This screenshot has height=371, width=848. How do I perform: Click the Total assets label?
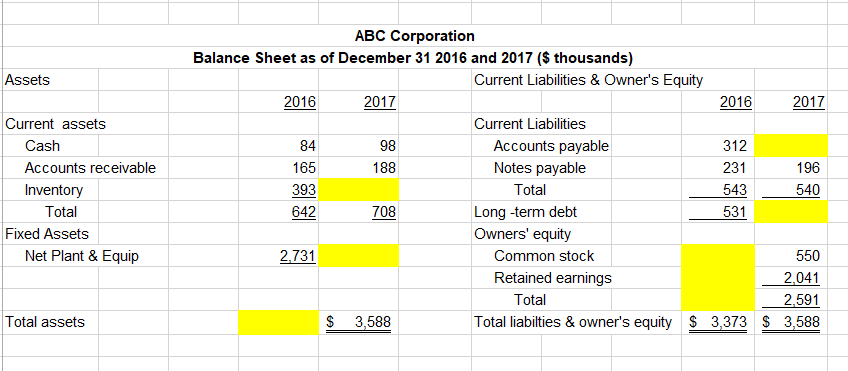point(45,322)
